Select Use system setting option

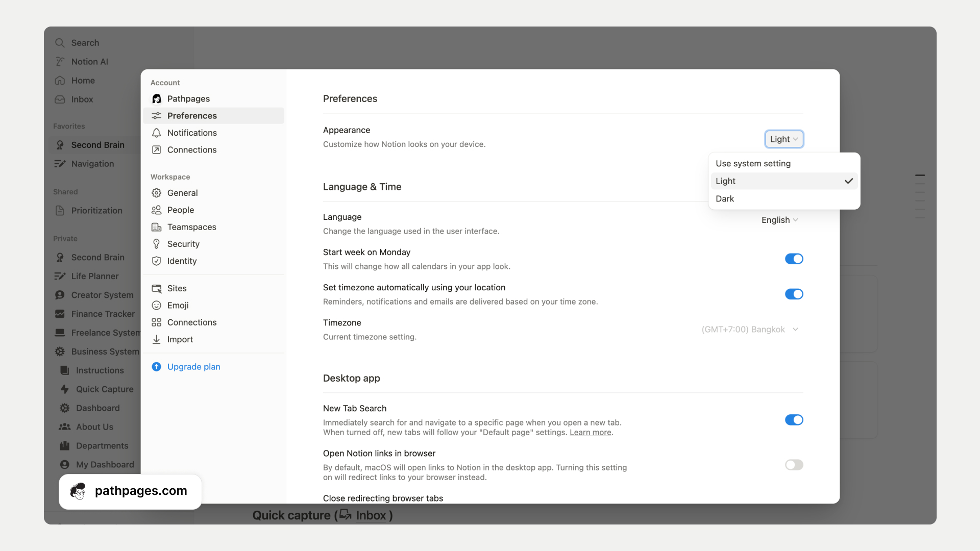(x=784, y=164)
